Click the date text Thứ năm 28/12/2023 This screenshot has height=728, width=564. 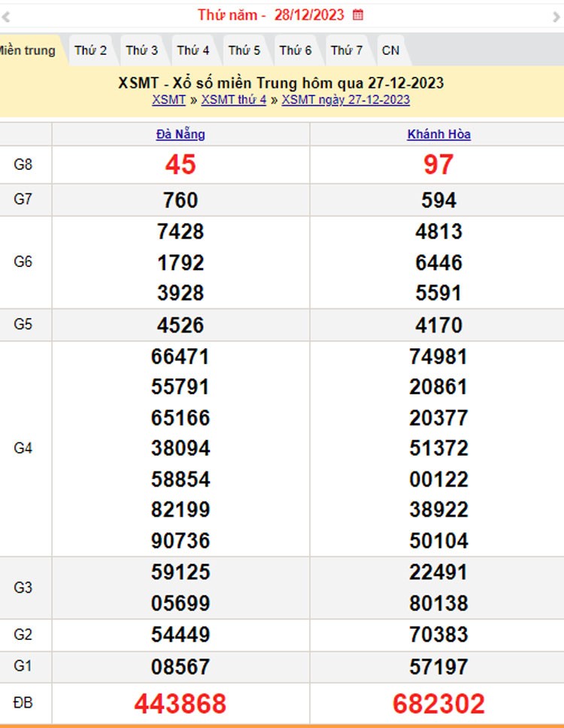[x=271, y=15]
